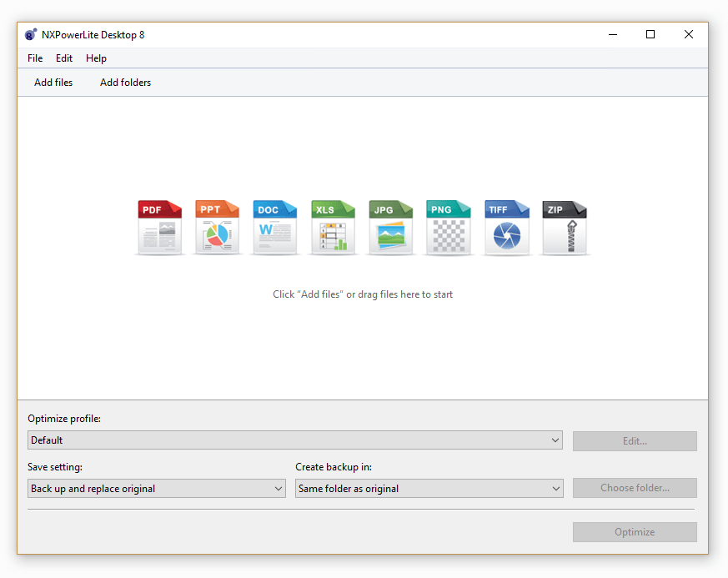The width and height of the screenshot is (728, 578).
Task: Click the DOC Word document icon
Action: [275, 228]
